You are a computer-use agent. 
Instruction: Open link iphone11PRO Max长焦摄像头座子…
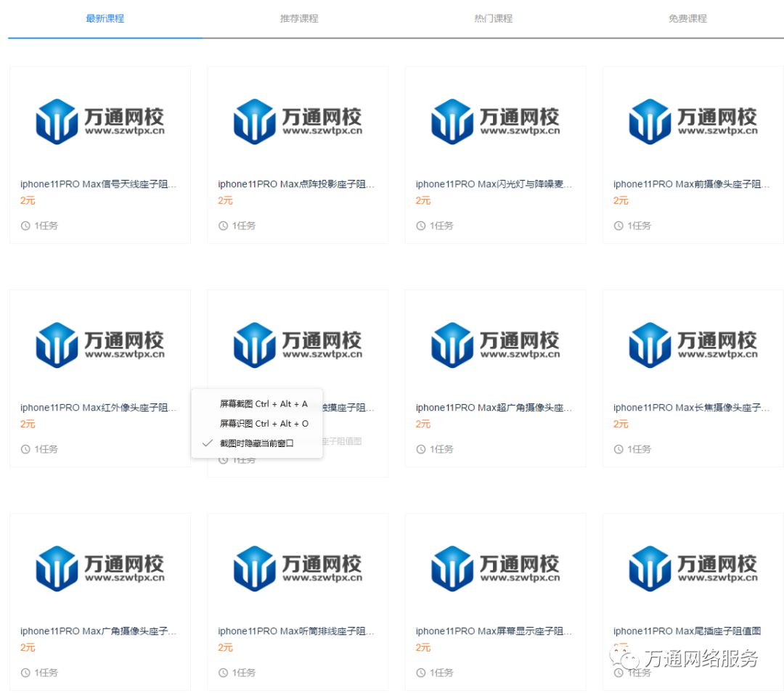(692, 407)
